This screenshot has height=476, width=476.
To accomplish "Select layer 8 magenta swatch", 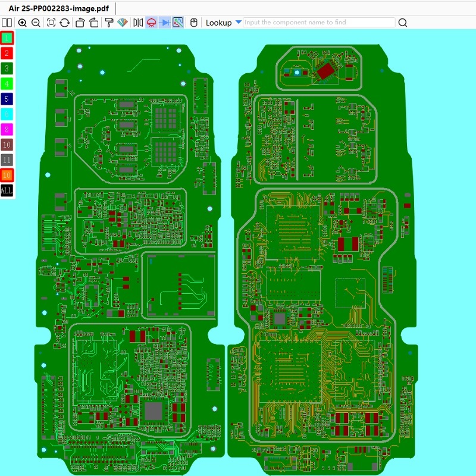I will (7, 129).
